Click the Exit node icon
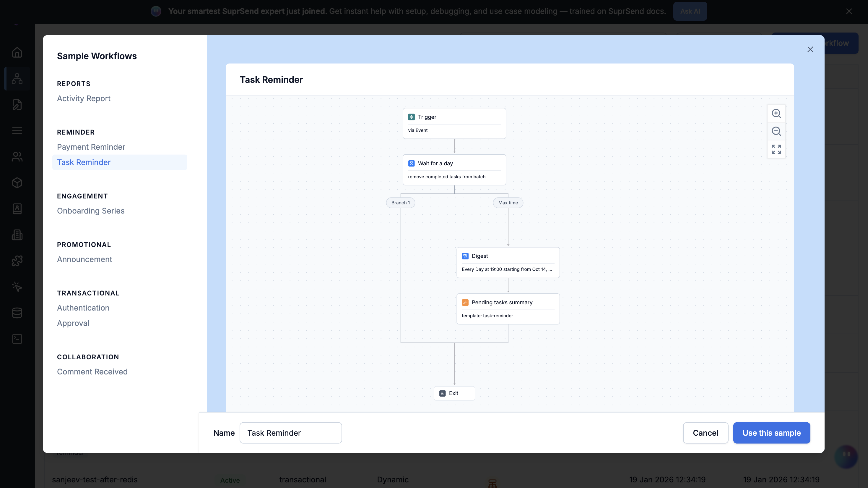The image size is (868, 488). click(x=443, y=394)
